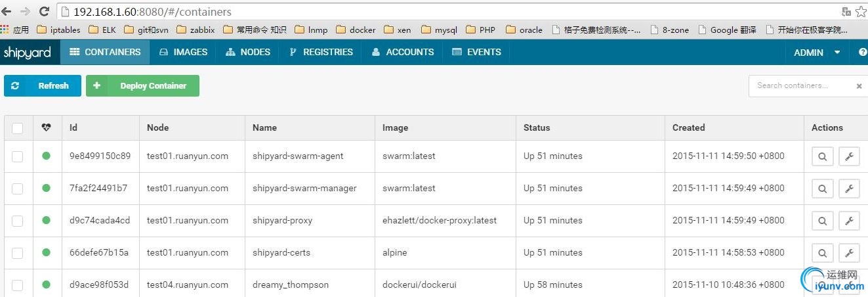Open the mysql bookmark folder
Image resolution: width=868 pixels, height=297 pixels.
click(x=439, y=30)
